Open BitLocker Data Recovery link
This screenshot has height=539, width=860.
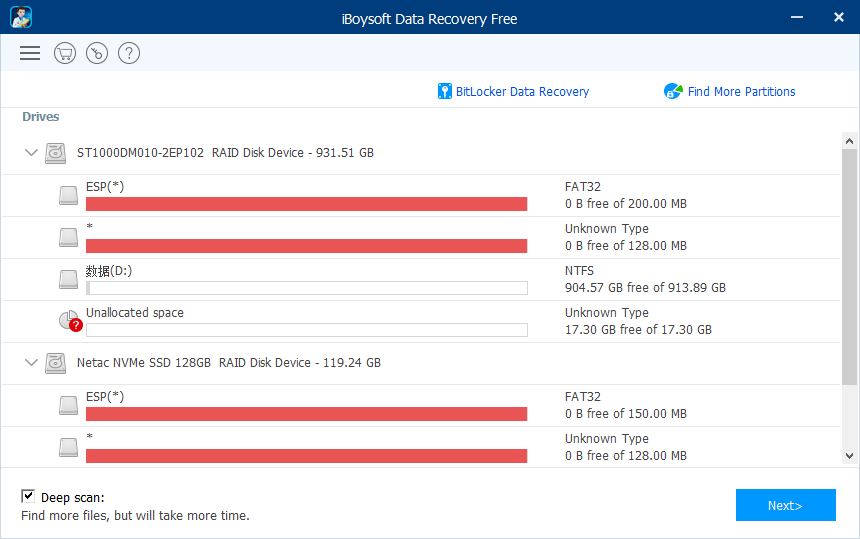tap(522, 92)
